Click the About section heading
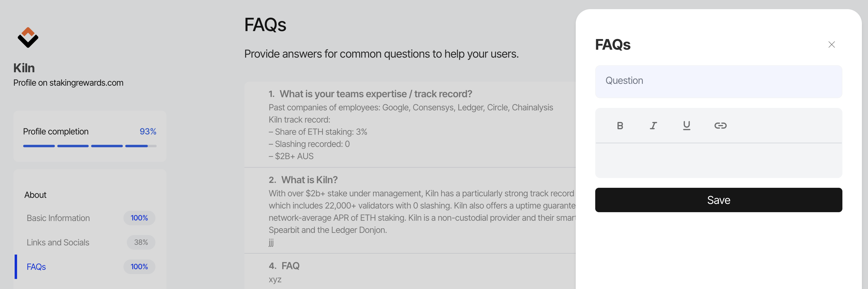This screenshot has width=868, height=289. click(x=35, y=194)
